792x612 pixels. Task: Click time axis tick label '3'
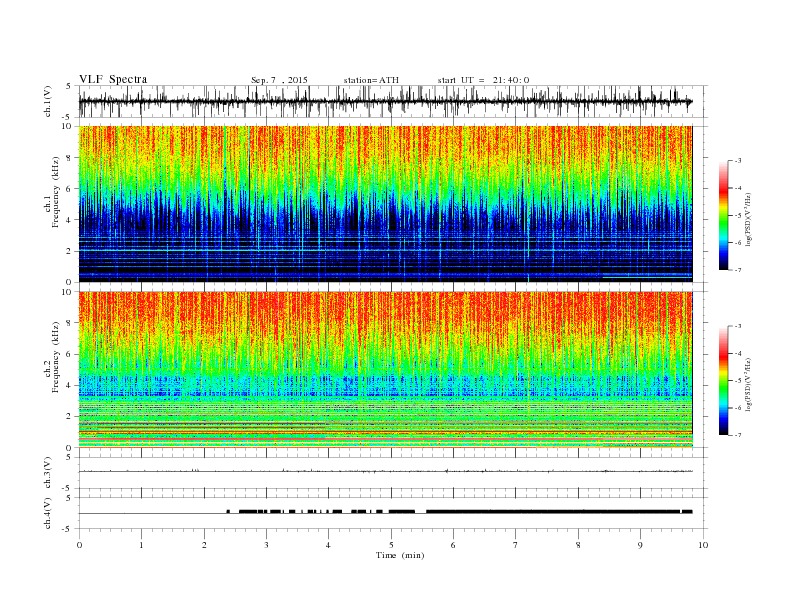(266, 545)
